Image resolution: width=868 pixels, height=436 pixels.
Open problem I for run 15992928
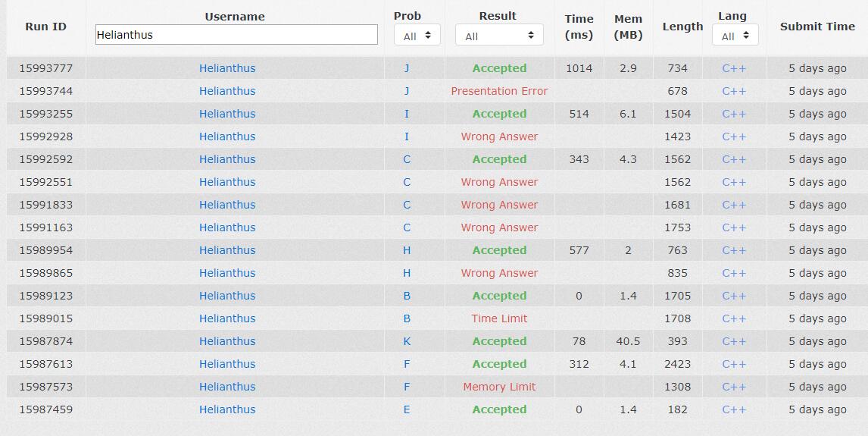tap(407, 136)
